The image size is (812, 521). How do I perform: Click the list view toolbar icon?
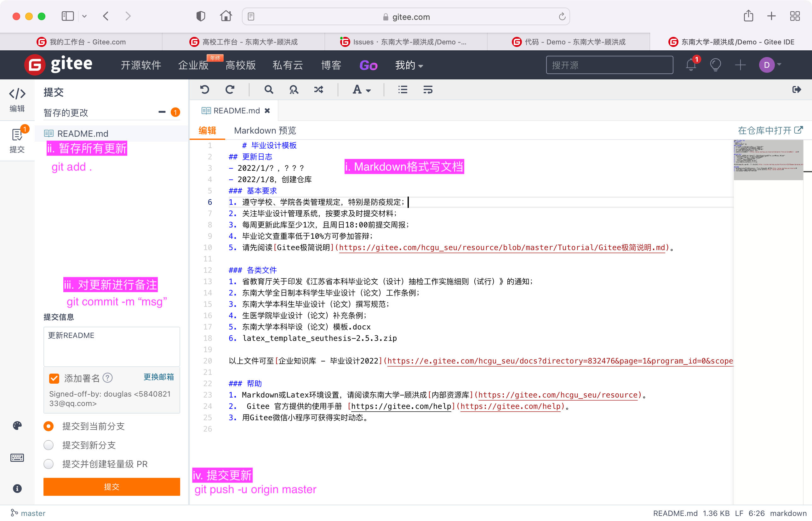pyautogui.click(x=403, y=90)
